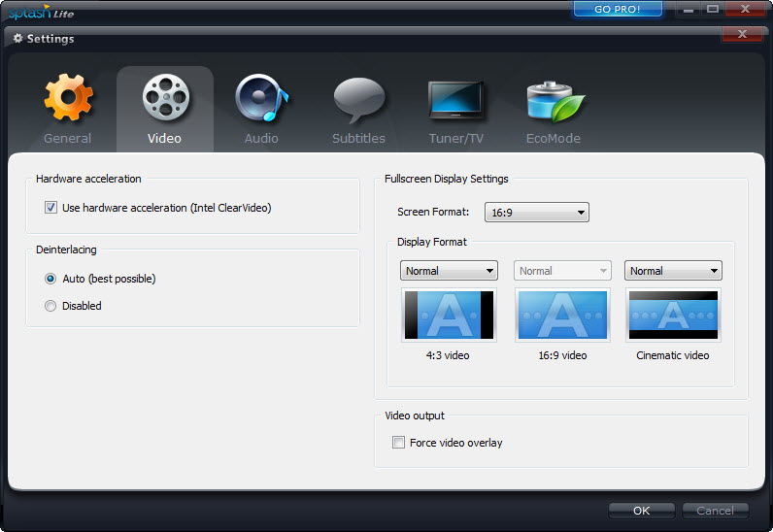Click the Subtitles tab label

point(358,139)
